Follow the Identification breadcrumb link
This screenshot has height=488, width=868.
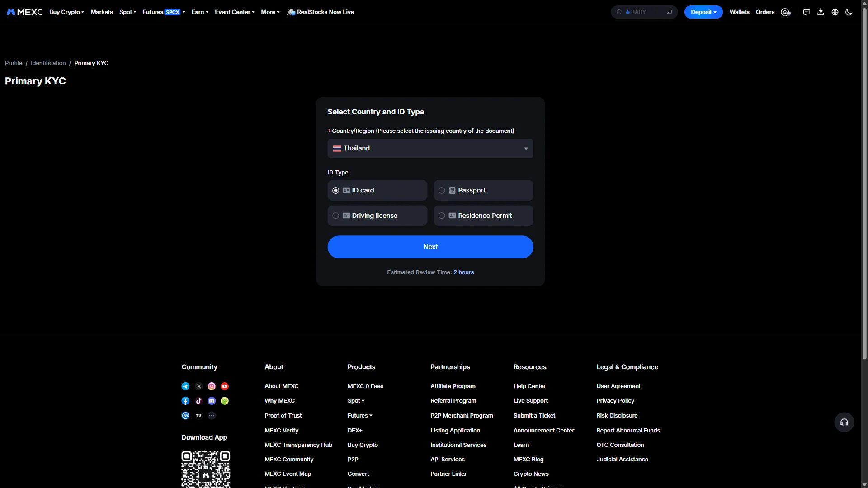[48, 63]
